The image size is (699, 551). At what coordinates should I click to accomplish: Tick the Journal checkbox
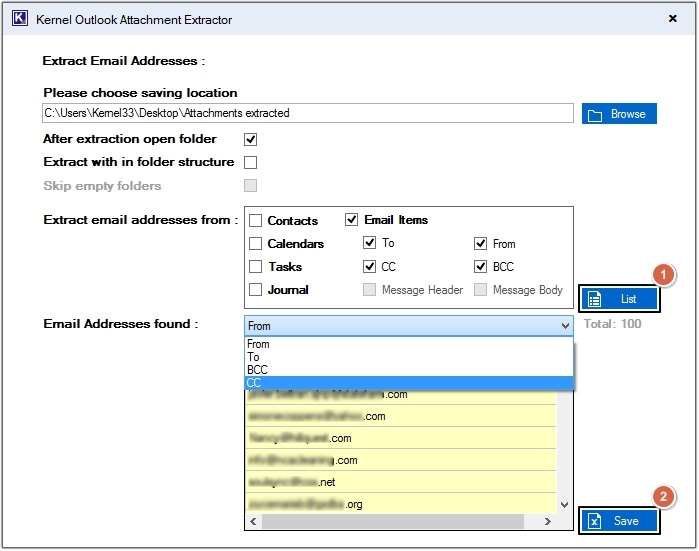click(256, 290)
